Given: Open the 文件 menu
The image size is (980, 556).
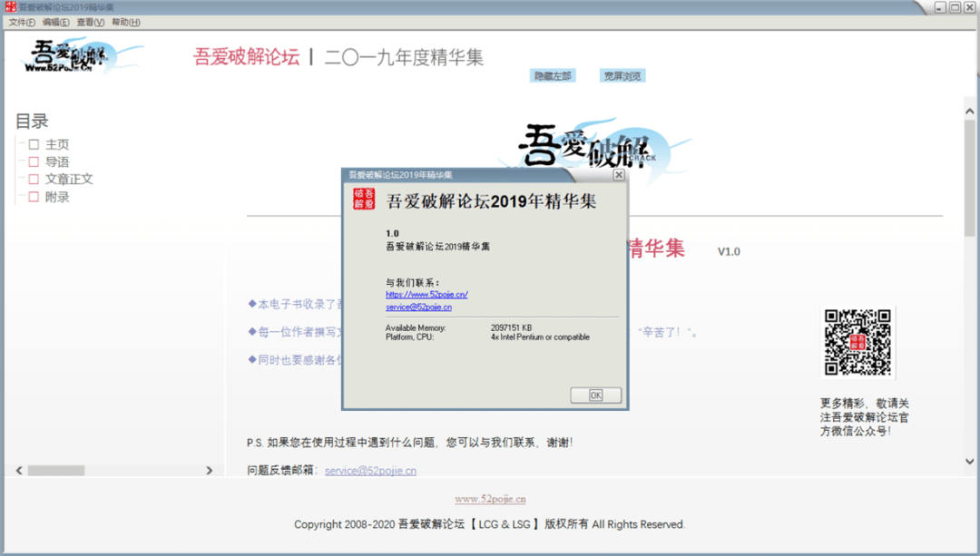Looking at the screenshot, I should (x=20, y=22).
